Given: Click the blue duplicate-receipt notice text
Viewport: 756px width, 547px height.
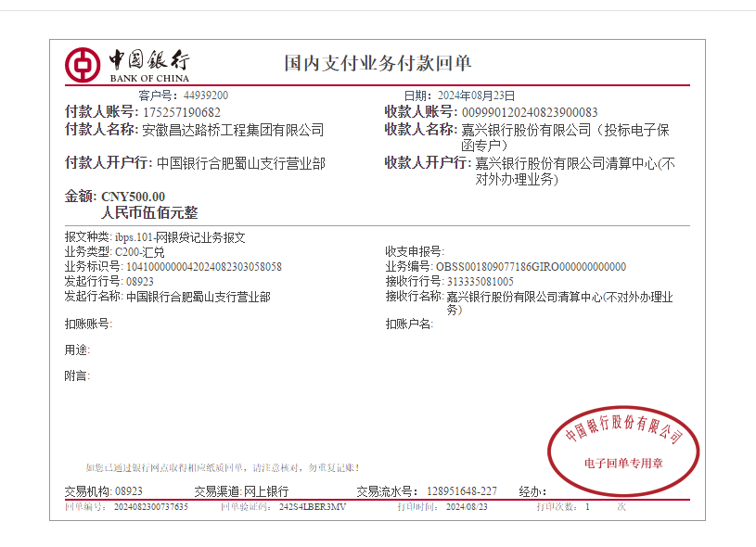Looking at the screenshot, I should [223, 467].
